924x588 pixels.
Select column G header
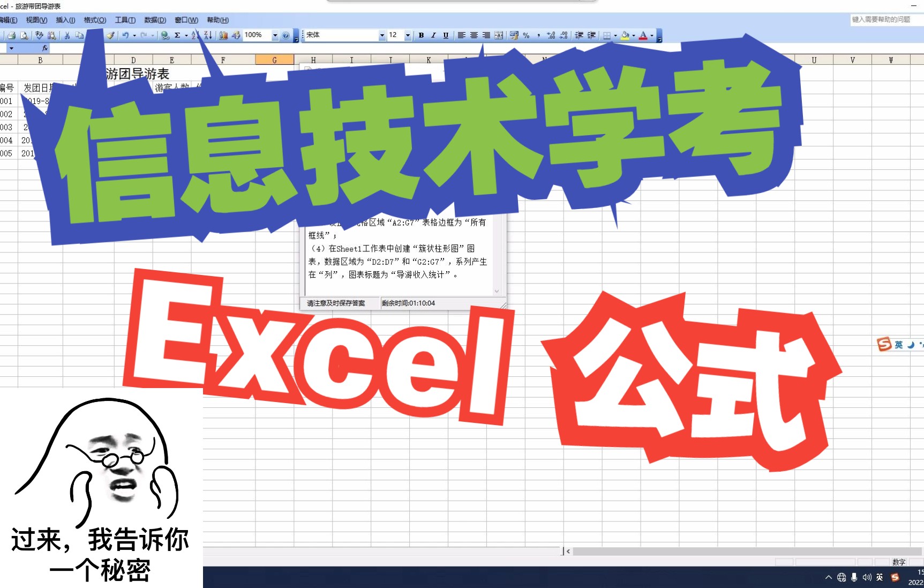pos(275,60)
